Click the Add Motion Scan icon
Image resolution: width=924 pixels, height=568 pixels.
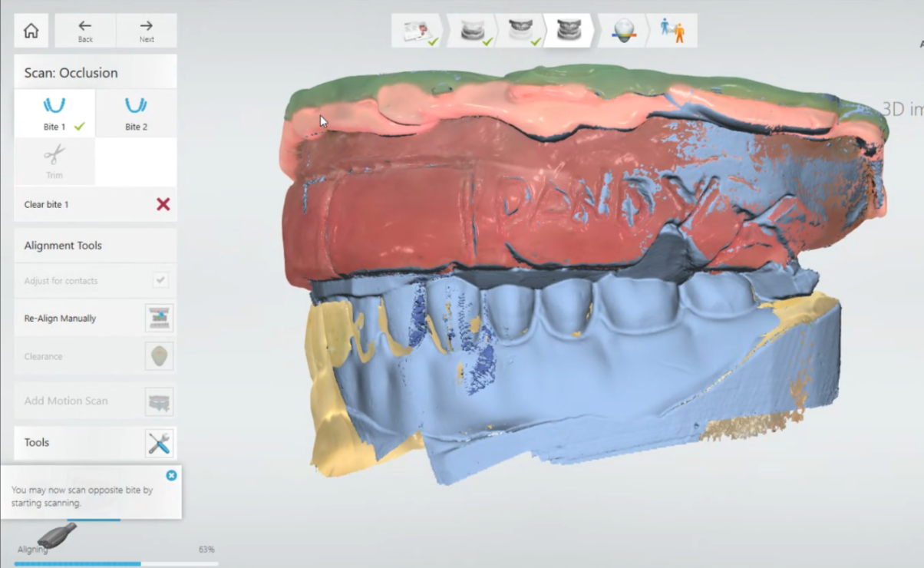point(160,401)
